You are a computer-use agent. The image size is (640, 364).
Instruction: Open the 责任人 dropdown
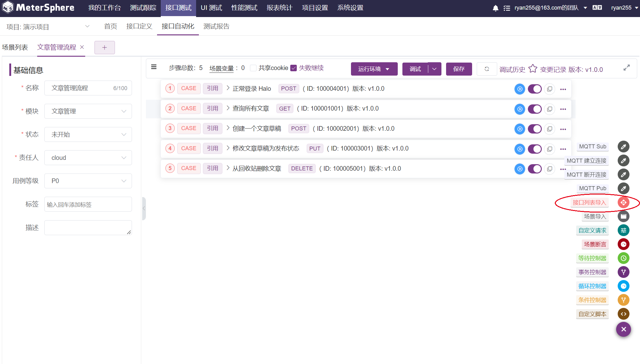pyautogui.click(x=88, y=158)
